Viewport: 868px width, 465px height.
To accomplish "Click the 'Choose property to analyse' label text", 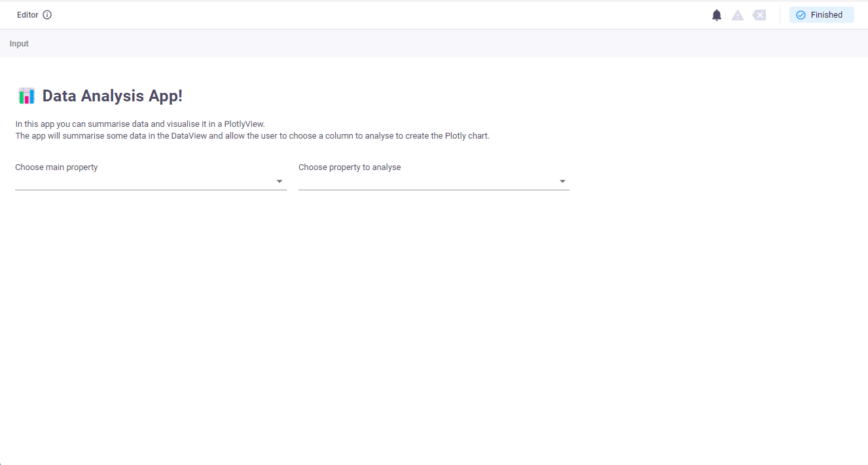I will pos(350,167).
